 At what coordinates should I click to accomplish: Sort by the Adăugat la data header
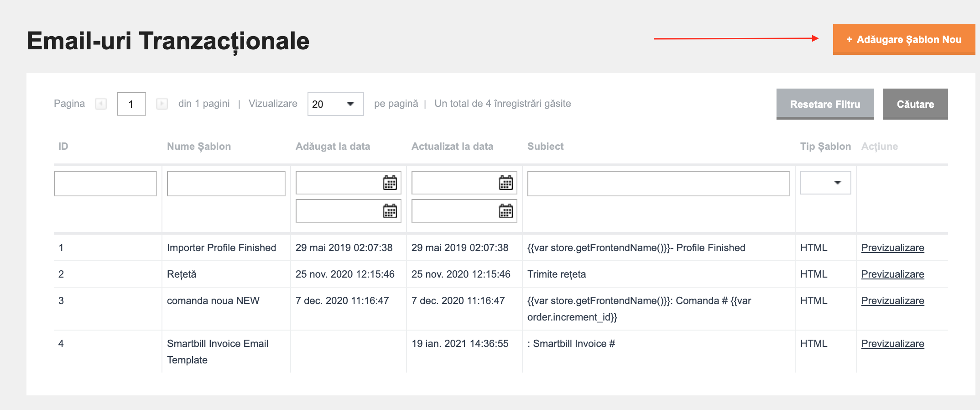(x=333, y=147)
